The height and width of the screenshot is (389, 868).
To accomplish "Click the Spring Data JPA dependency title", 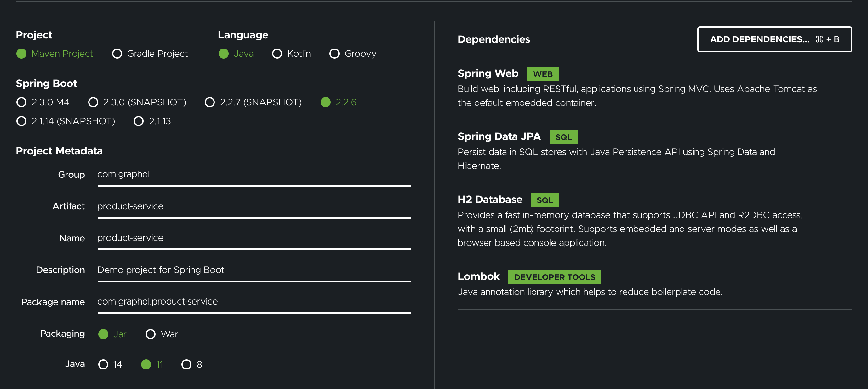I will point(499,136).
